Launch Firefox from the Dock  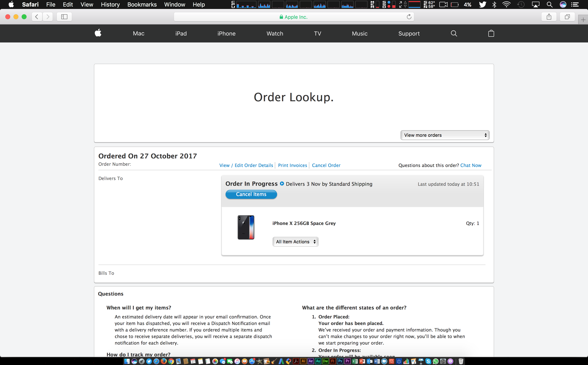pos(164,361)
